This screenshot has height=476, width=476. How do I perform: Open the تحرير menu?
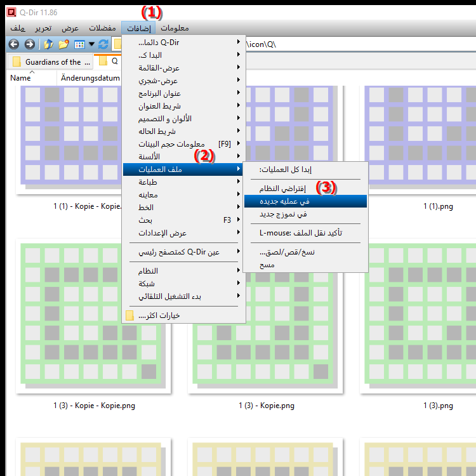tap(43, 28)
